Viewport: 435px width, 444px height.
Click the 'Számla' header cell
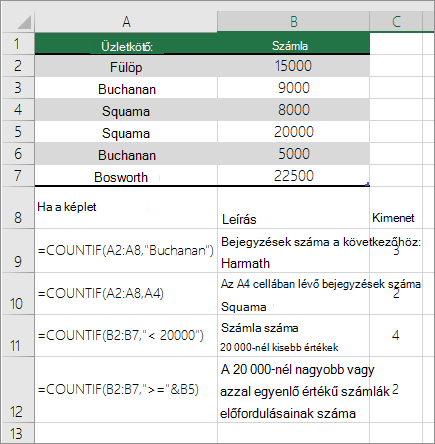click(x=293, y=44)
